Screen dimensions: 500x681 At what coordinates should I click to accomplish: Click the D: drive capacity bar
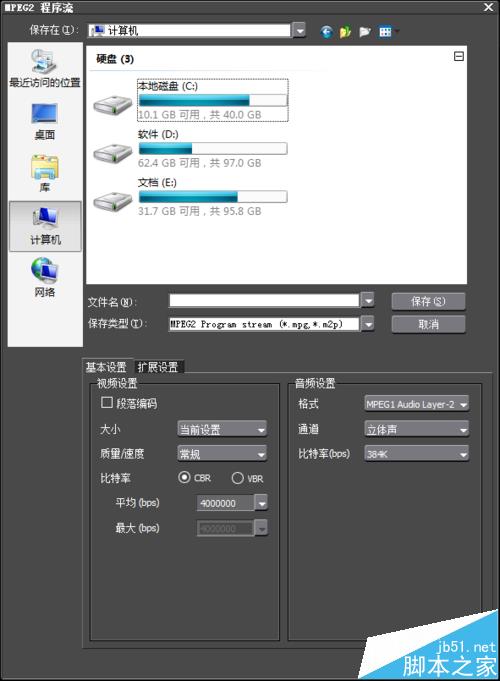click(213, 149)
